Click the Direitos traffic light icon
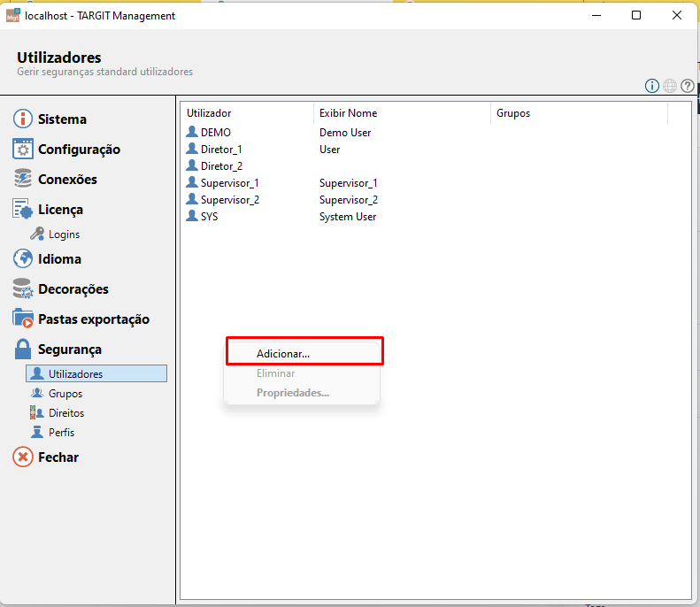 36,413
